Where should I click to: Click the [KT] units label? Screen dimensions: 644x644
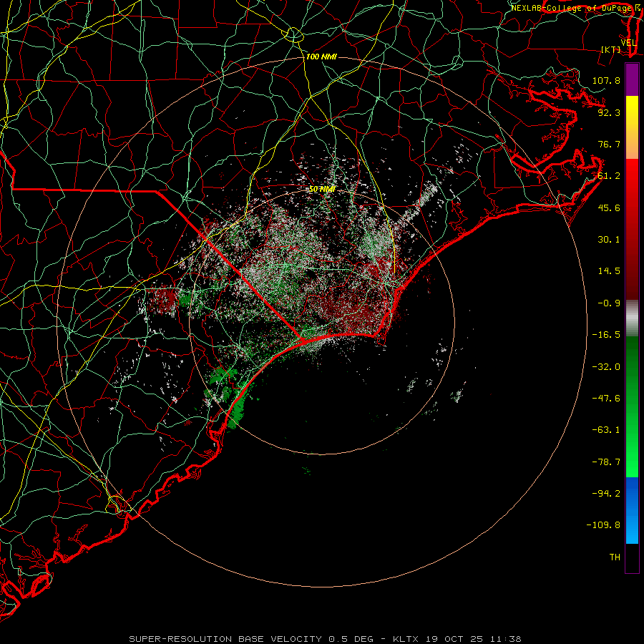coord(611,49)
